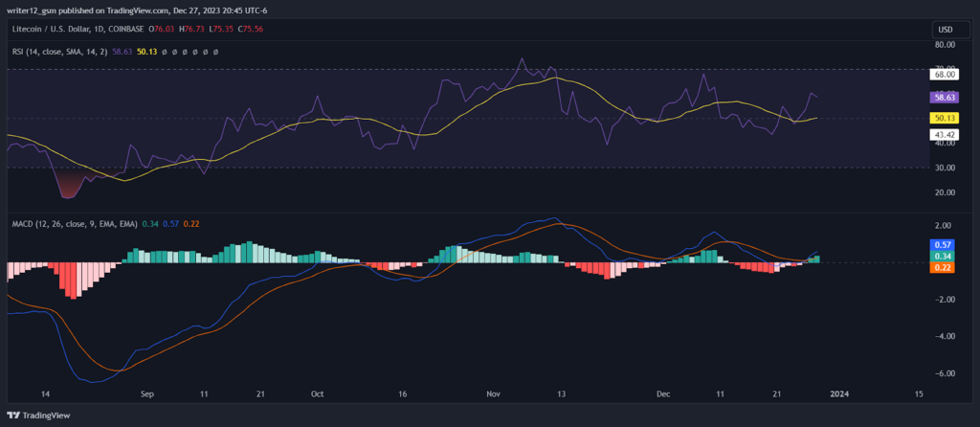Image resolution: width=980 pixels, height=427 pixels.
Task: Click the MACD legend value 0.34
Action: pyautogui.click(x=149, y=224)
